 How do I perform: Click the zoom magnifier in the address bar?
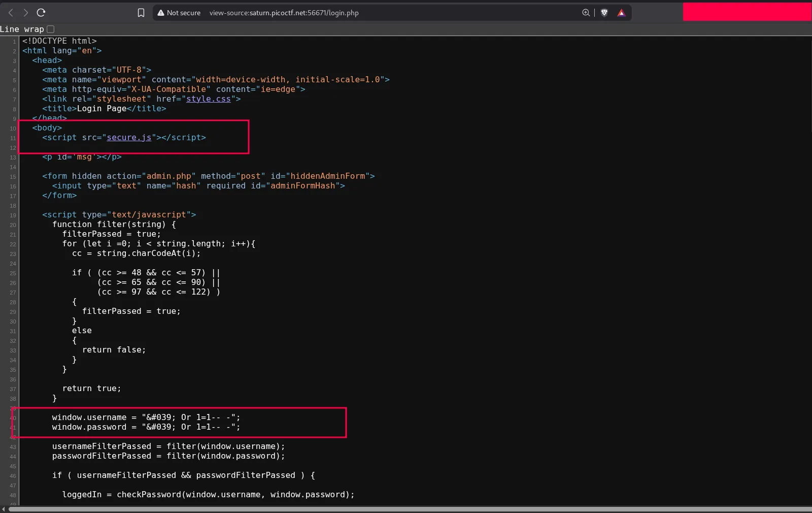[x=585, y=13]
